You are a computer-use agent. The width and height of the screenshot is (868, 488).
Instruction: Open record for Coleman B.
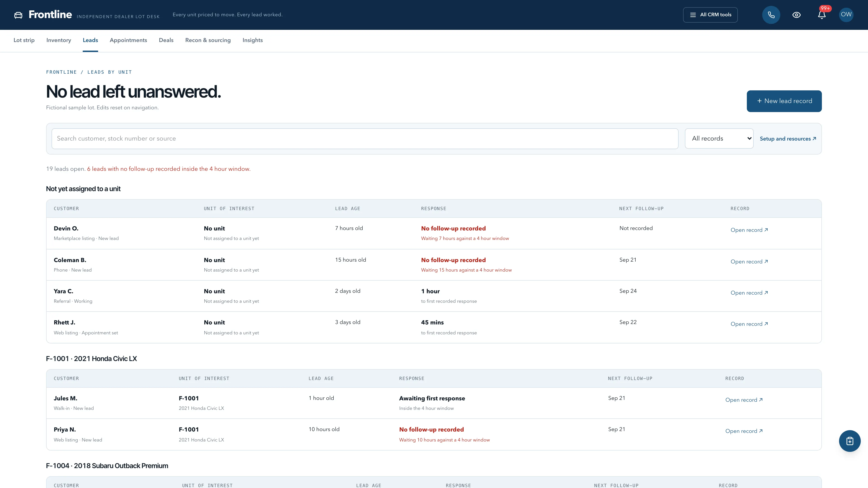tap(749, 262)
